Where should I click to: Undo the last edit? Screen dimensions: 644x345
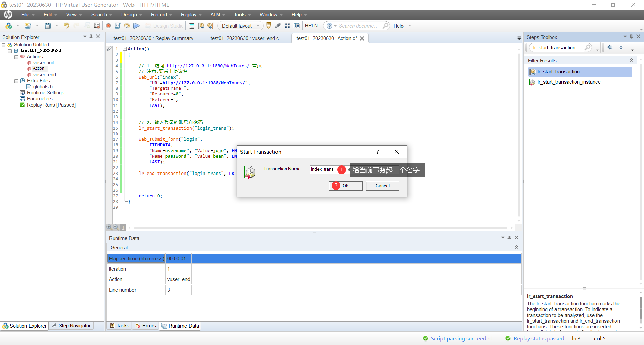tap(66, 26)
